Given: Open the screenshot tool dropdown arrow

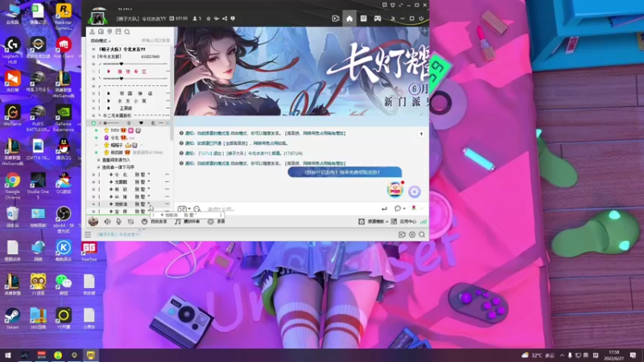Looking at the screenshot, I should [189, 209].
